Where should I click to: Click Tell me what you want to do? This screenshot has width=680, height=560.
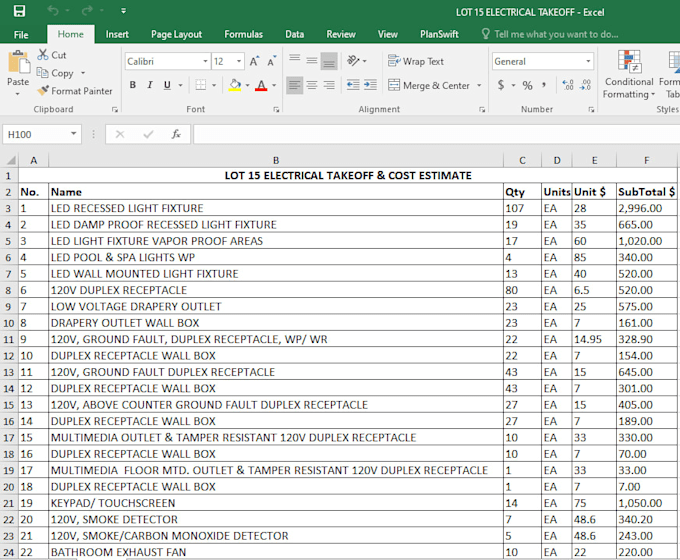[x=550, y=34]
